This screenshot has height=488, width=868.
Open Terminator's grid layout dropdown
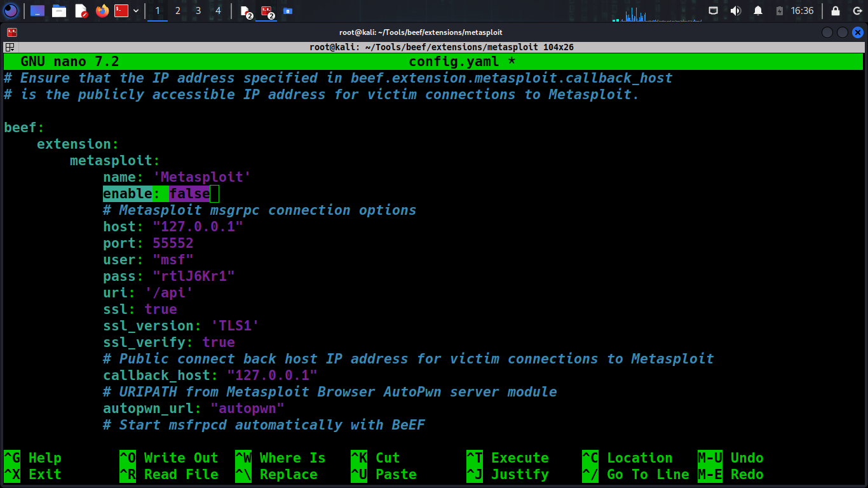tap(10, 47)
